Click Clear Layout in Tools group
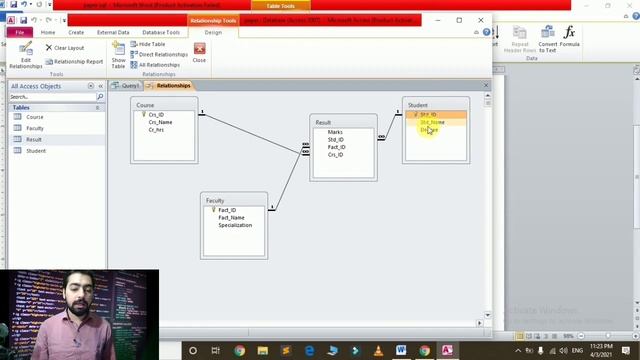Viewport: 640px width, 360px height. (65, 48)
